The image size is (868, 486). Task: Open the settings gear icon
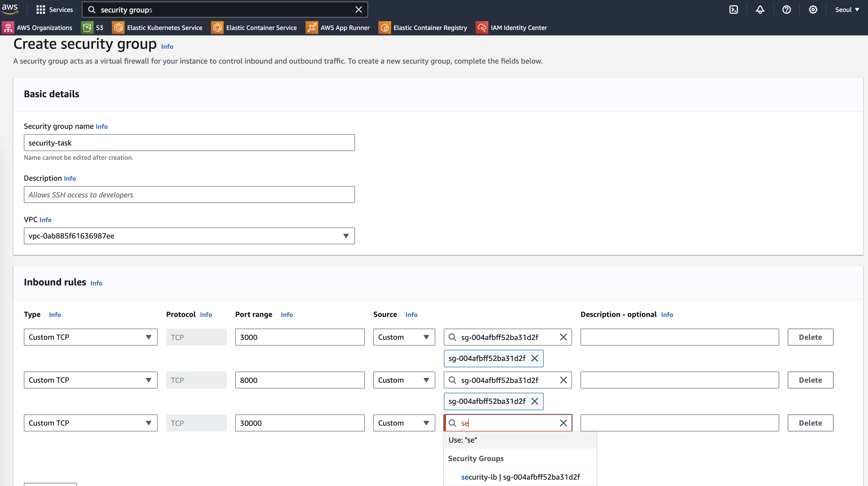pos(813,10)
